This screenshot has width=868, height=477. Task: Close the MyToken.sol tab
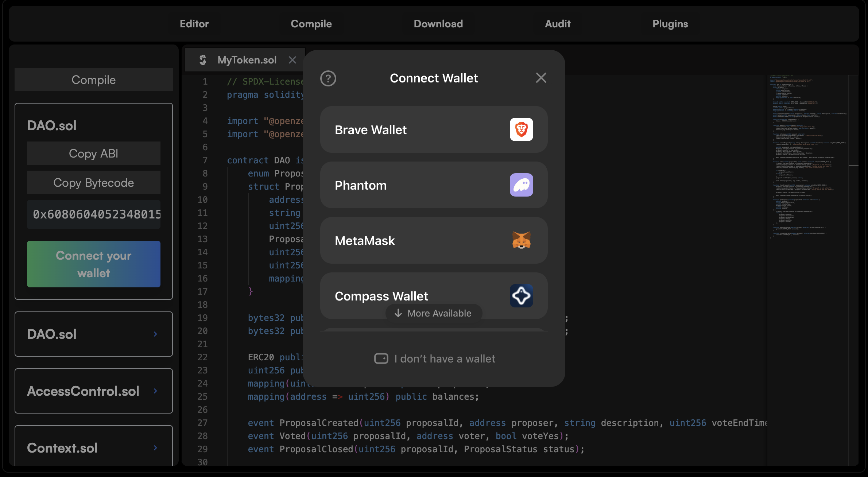pyautogui.click(x=292, y=60)
